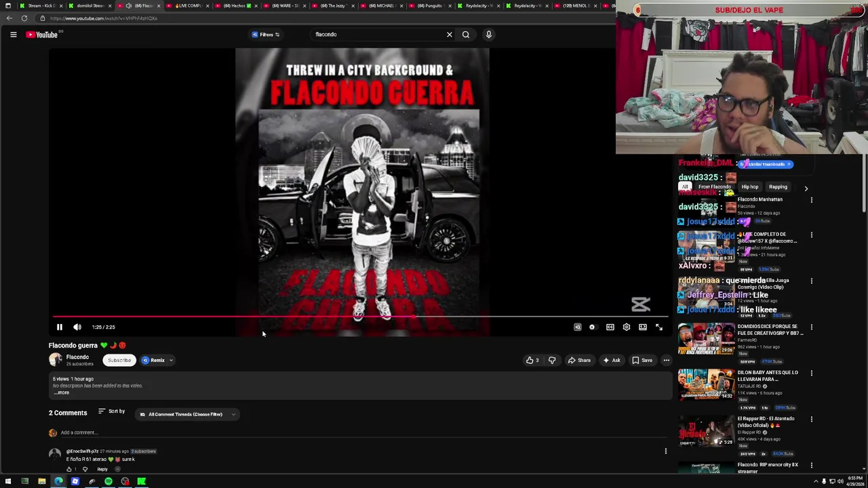Open the Ask button
This screenshot has width=868, height=488.
click(612, 361)
